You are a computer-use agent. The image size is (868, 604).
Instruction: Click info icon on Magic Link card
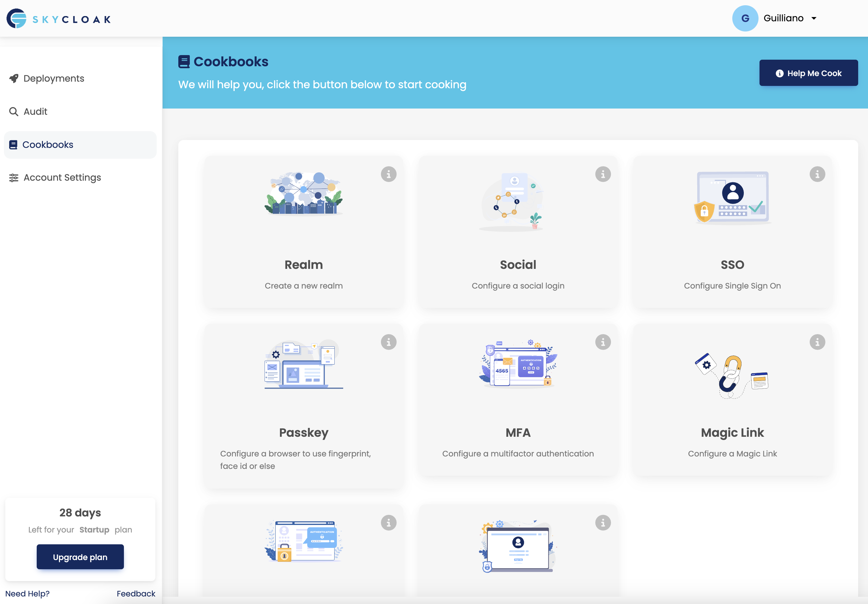click(x=817, y=342)
